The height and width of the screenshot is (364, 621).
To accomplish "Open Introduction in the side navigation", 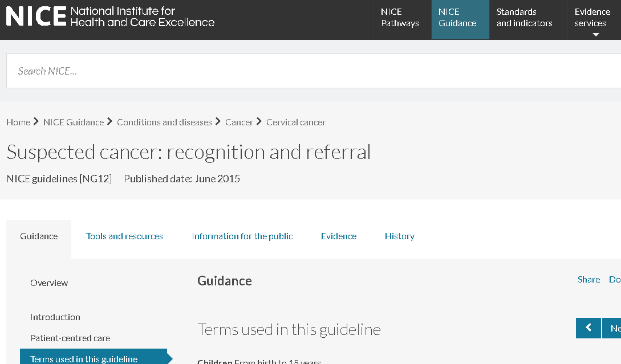I will 55,317.
